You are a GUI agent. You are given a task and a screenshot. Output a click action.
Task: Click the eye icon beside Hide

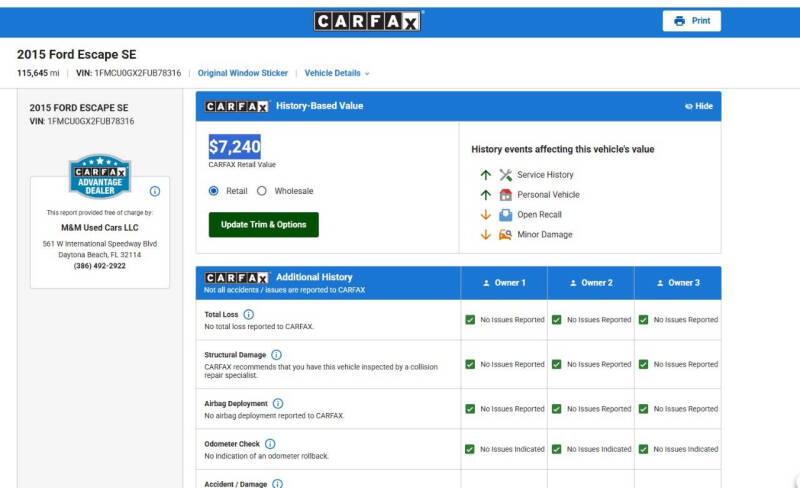(688, 106)
